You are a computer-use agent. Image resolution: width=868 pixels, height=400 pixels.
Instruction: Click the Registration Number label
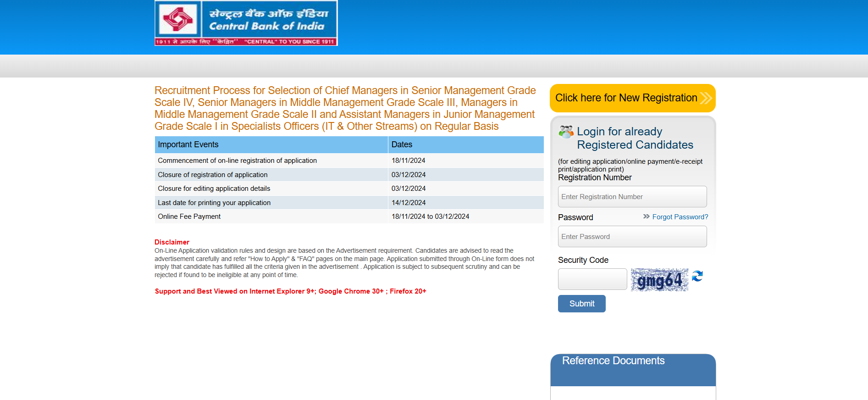(x=595, y=178)
